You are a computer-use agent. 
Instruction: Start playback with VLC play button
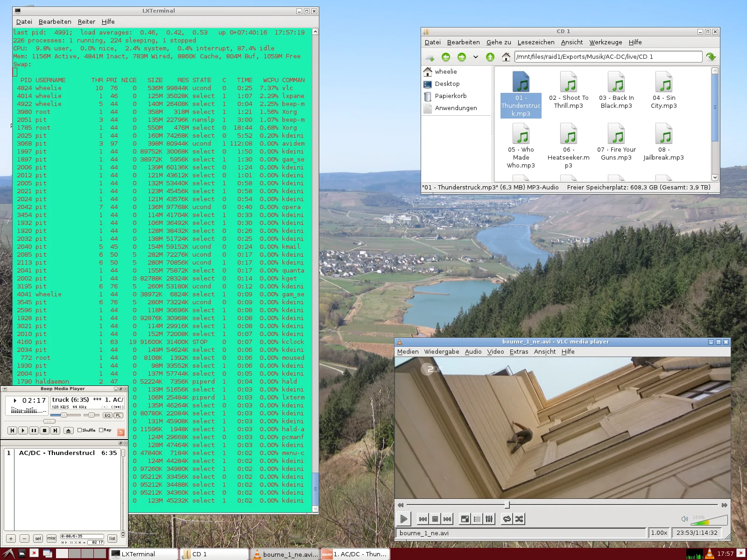pyautogui.click(x=404, y=518)
